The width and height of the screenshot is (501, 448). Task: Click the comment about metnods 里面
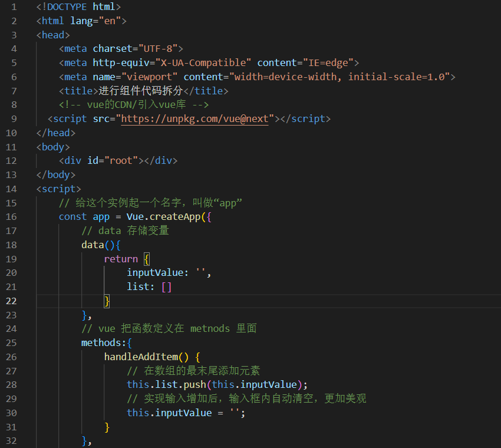[169, 329]
